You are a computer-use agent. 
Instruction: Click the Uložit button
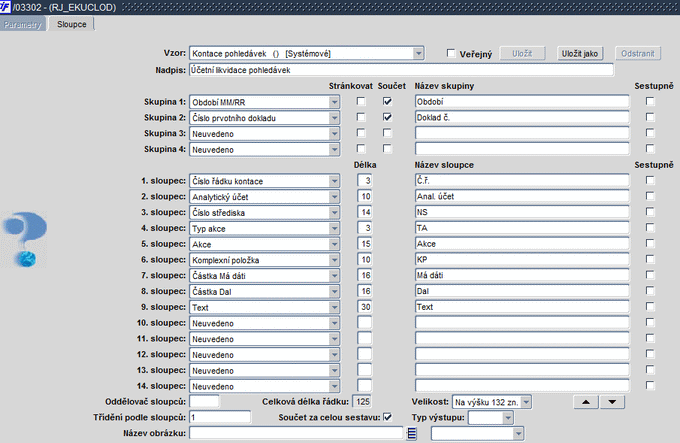pyautogui.click(x=522, y=53)
